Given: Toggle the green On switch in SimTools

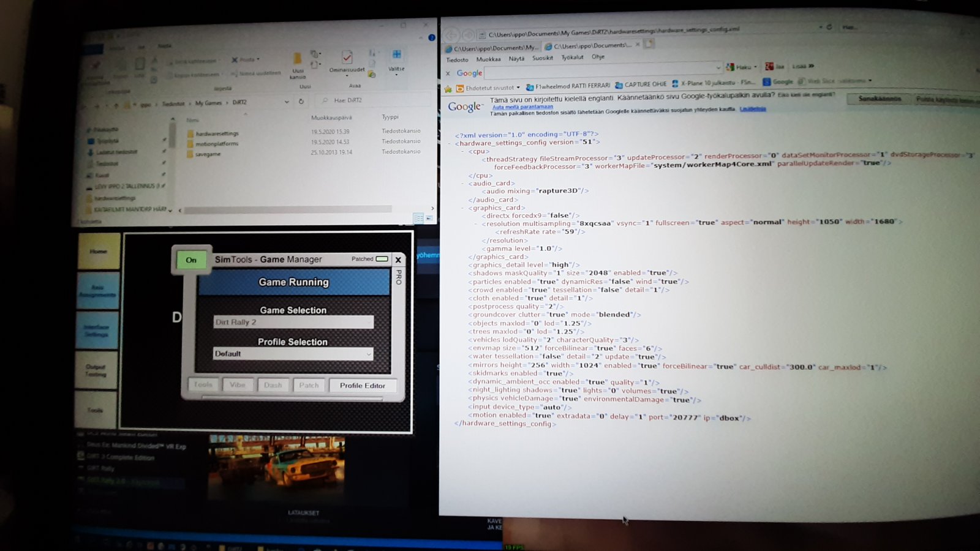Looking at the screenshot, I should 191,260.
